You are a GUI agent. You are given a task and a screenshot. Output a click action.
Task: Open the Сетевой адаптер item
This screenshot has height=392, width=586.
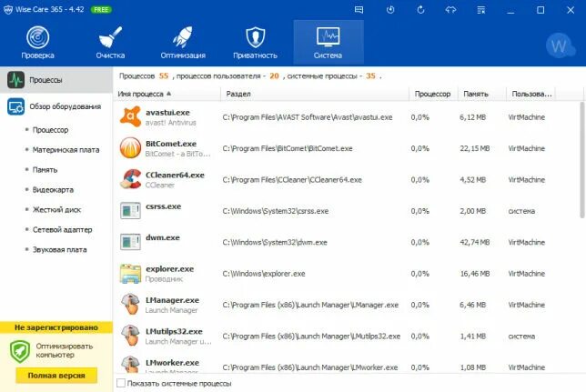coord(62,229)
